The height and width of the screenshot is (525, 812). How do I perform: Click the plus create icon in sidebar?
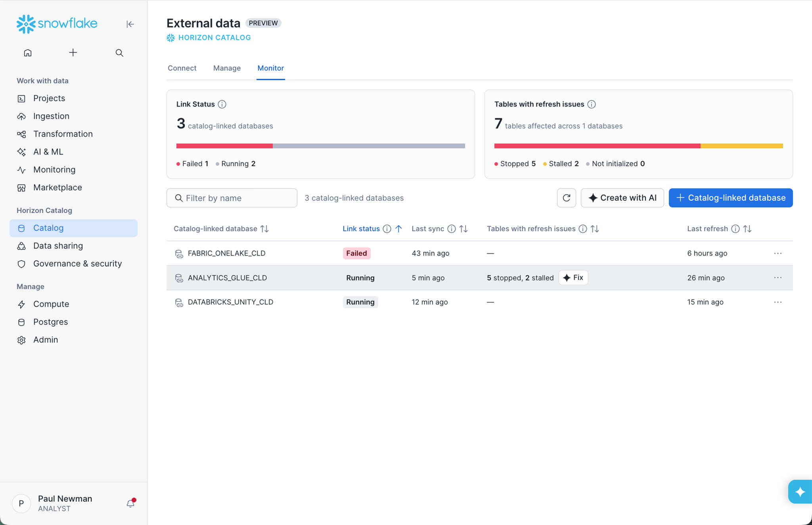coord(73,53)
